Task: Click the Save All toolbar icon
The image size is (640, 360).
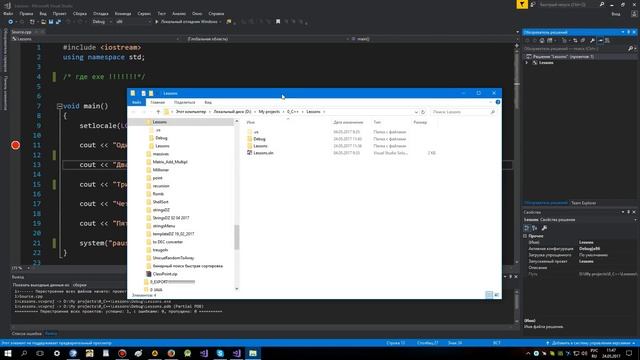Action: (58, 22)
